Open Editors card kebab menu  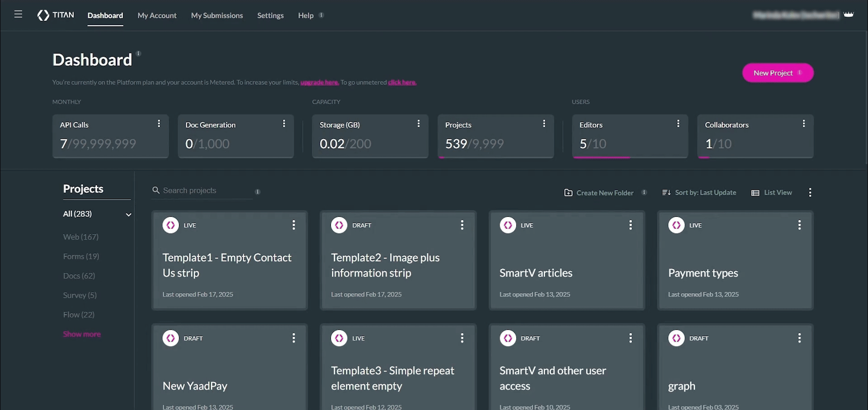click(678, 124)
